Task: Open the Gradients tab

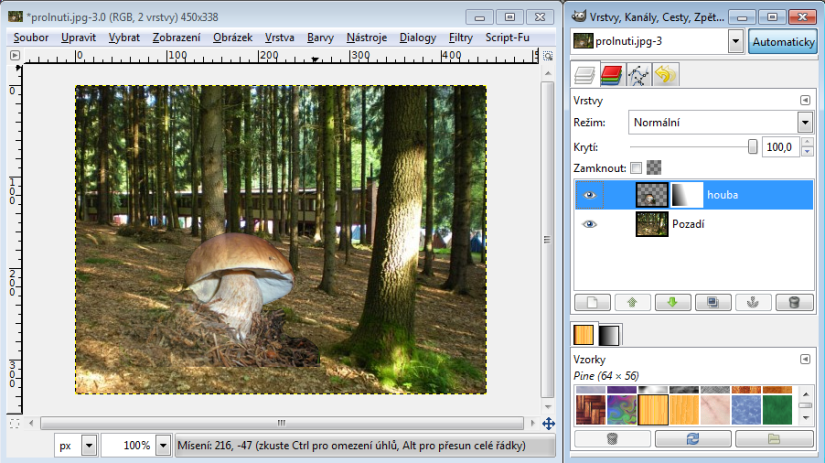Action: [x=609, y=335]
